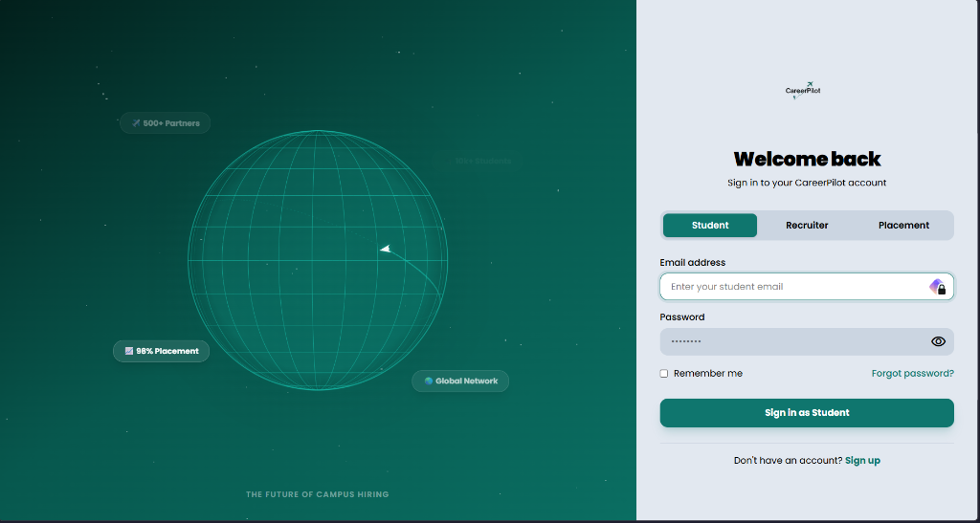
Task: Click "Sign in to your CareerPilot account" text
Action: (807, 183)
